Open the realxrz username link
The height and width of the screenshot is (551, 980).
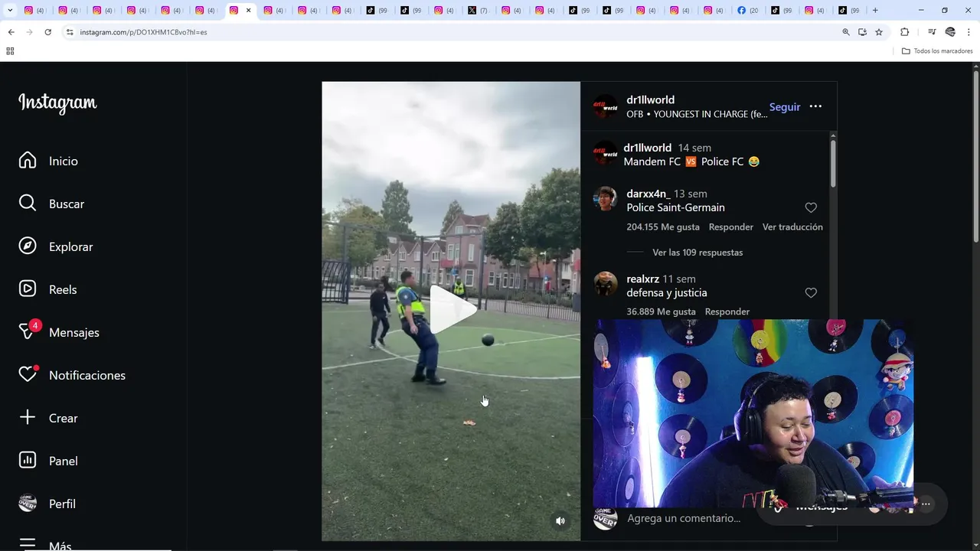[x=642, y=279]
